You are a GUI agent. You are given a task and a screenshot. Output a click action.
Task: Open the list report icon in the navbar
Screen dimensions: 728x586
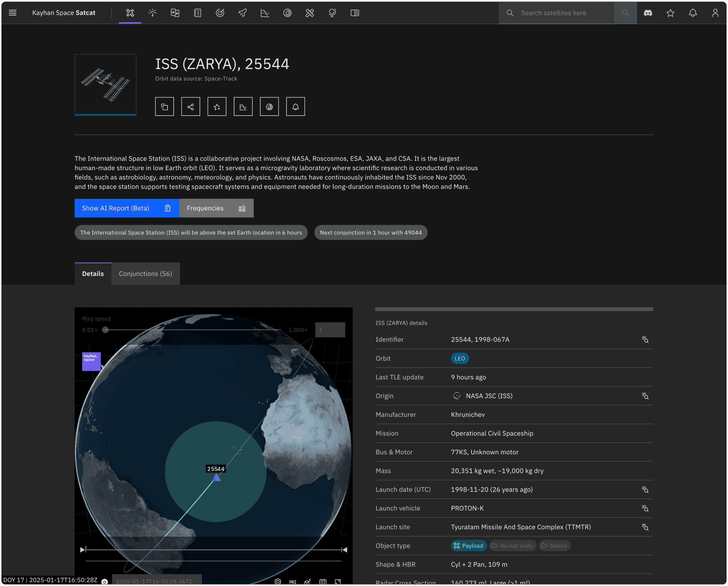tap(198, 13)
